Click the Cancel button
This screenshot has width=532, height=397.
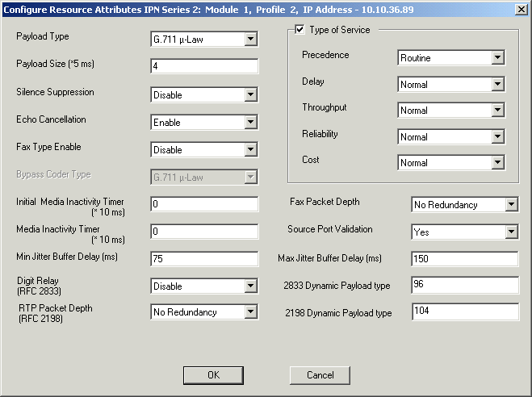[x=320, y=375]
